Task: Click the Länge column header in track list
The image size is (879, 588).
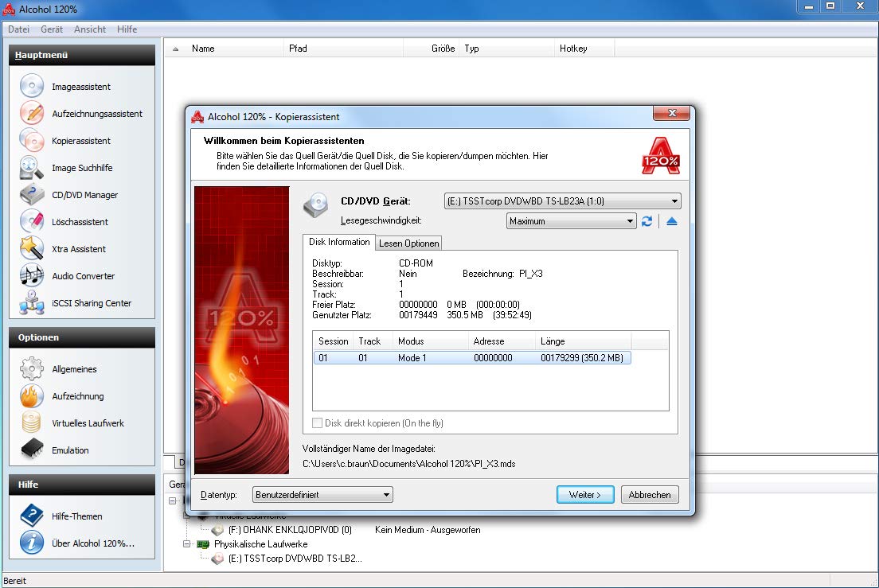Action: click(583, 341)
